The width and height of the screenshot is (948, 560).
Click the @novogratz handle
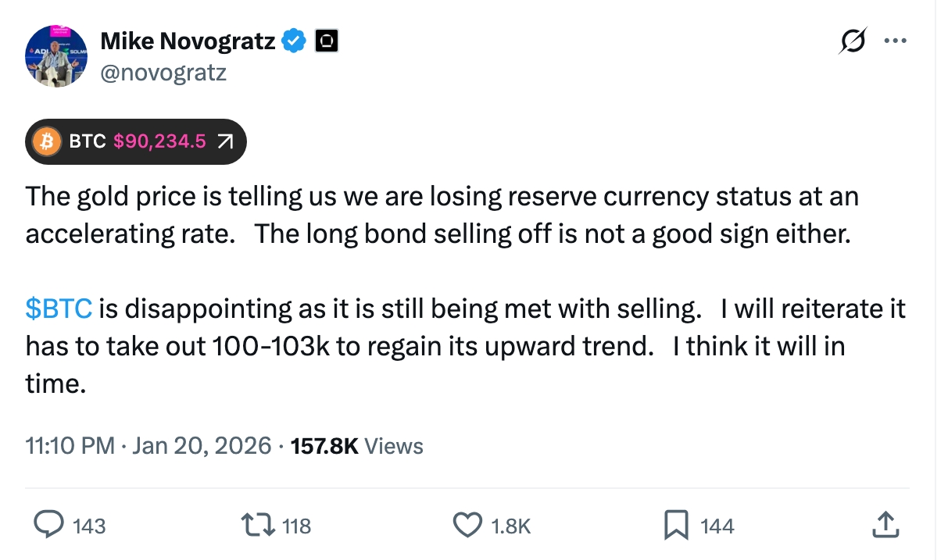click(x=164, y=72)
